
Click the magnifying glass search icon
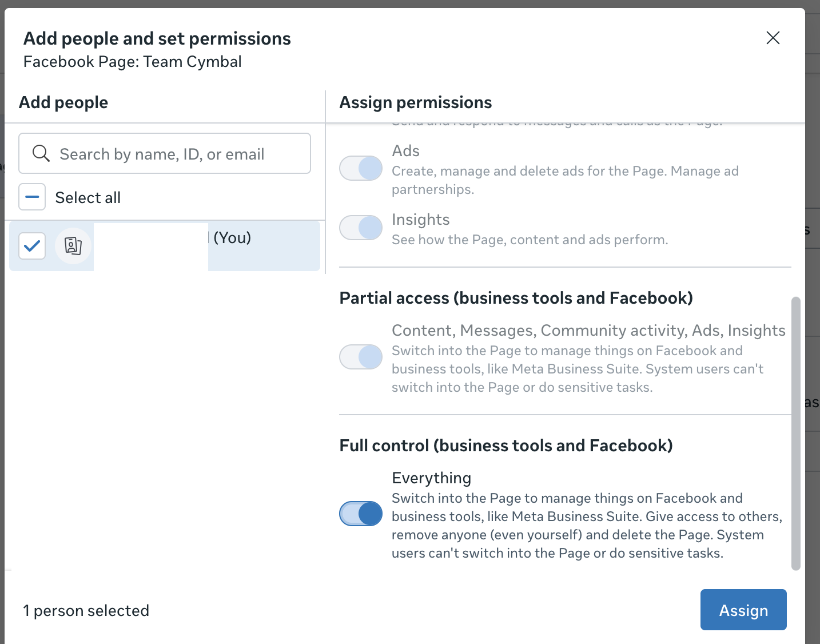pyautogui.click(x=41, y=153)
